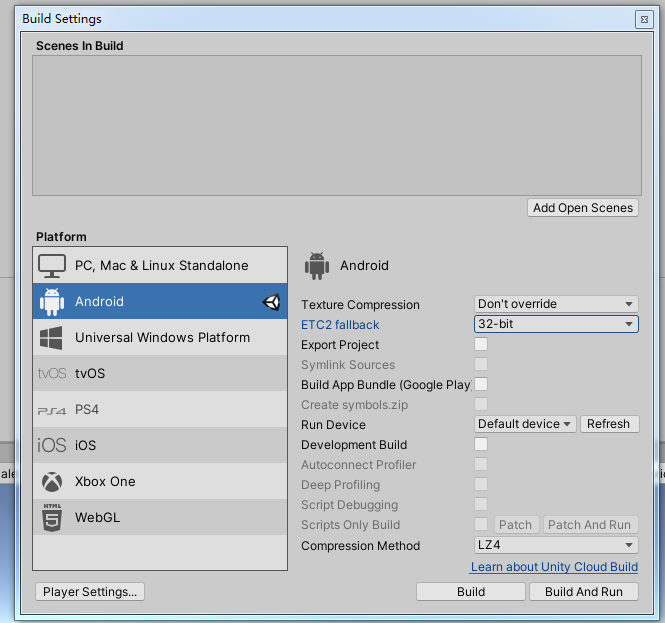Click the Build And Run button
Screen dimensions: 665x623
coord(584,592)
